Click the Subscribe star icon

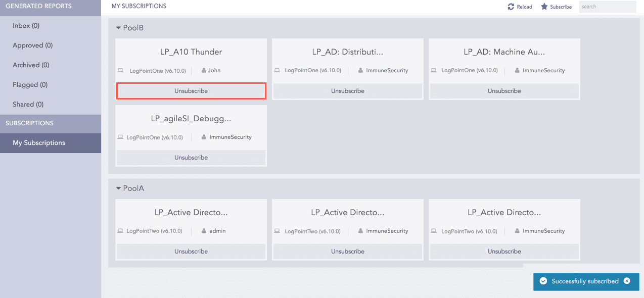click(544, 7)
